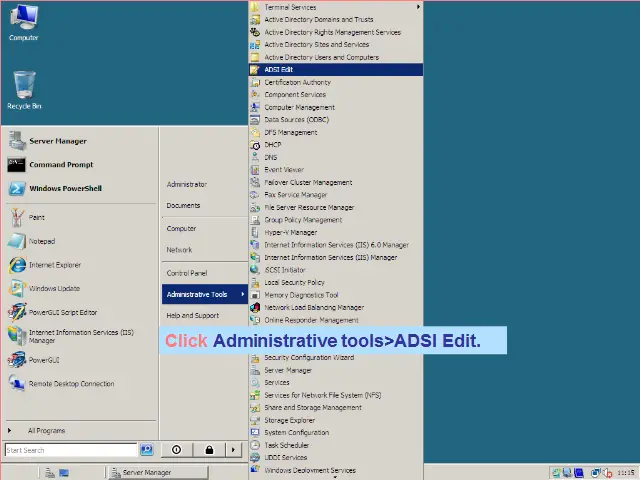The width and height of the screenshot is (640, 480).
Task: Open the Recycle Bin desktop icon
Action: tap(24, 90)
